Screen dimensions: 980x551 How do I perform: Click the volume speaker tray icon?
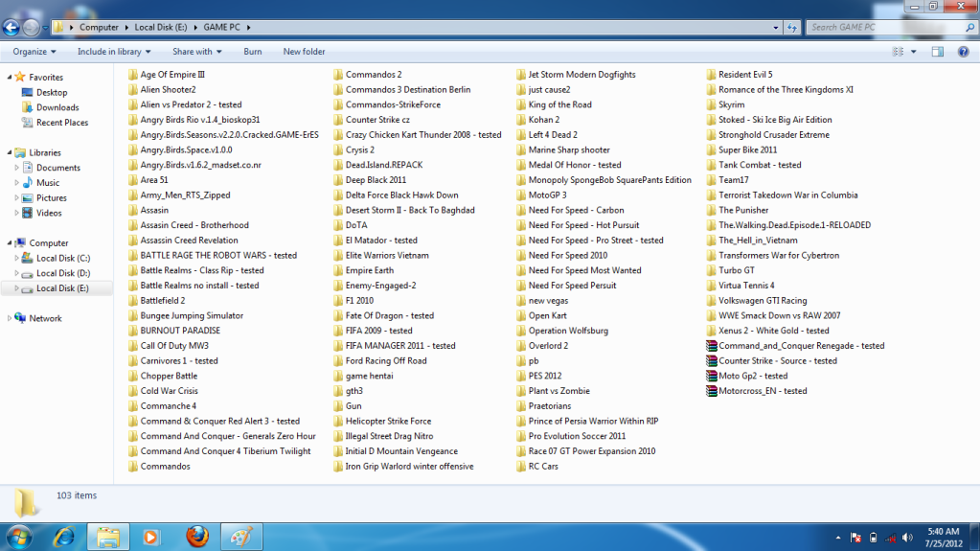click(907, 538)
